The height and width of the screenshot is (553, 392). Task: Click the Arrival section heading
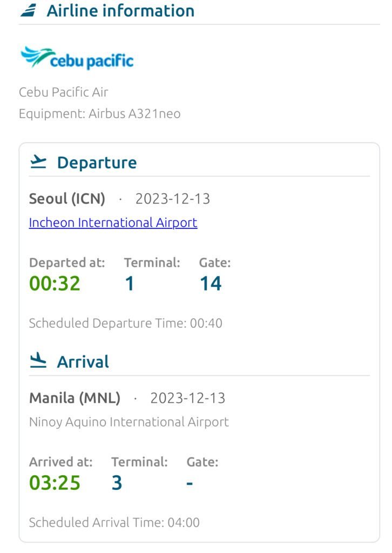point(83,361)
